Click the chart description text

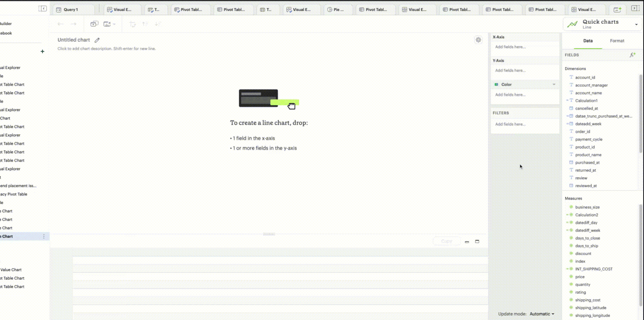point(107,49)
